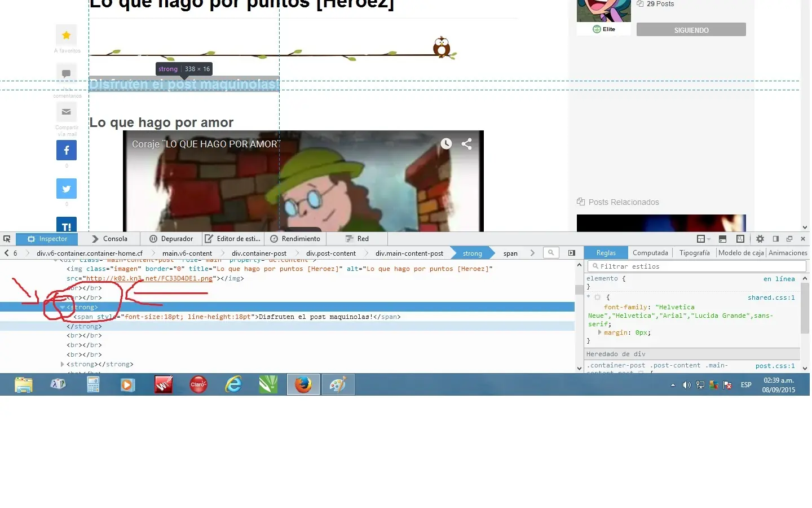Screen dimensions: 812x508
Task: Collapse the selected strong node twisty
Action: pos(62,307)
